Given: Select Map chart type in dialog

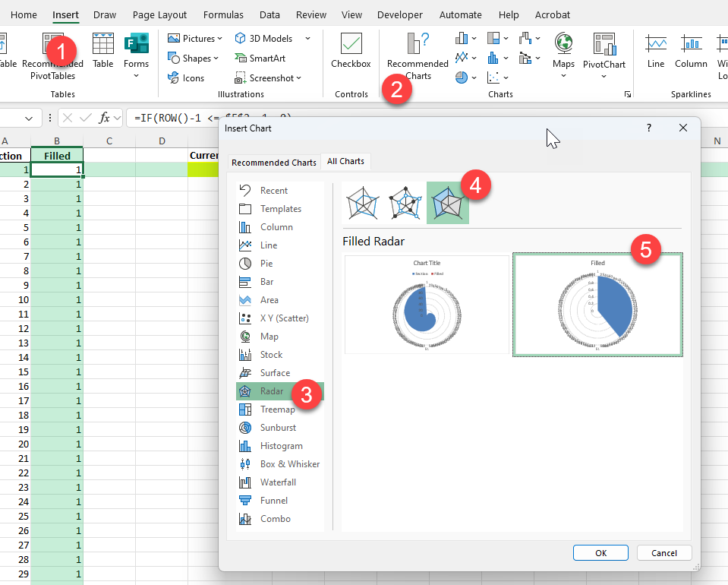Looking at the screenshot, I should (x=279, y=337).
